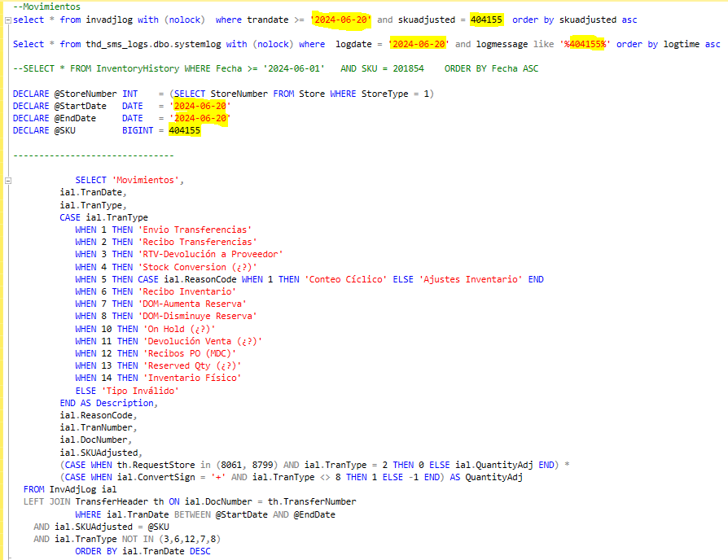Click the highlighted 404155 assigned to @SKU
Image resolution: width=728 pixels, height=560 pixels.
pos(184,130)
